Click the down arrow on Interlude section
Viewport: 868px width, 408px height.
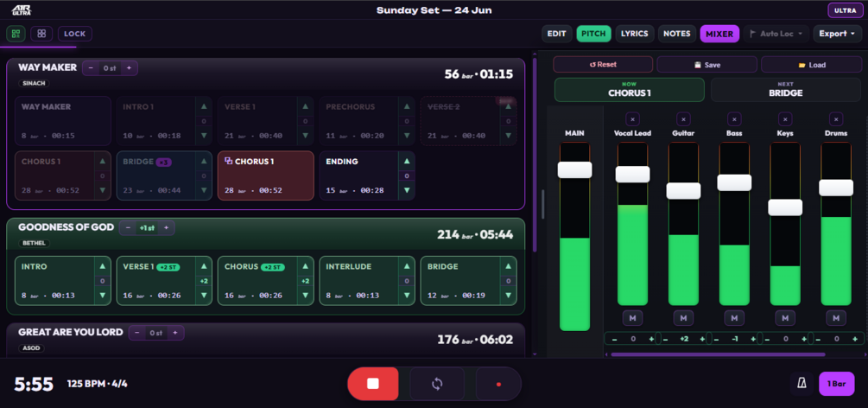click(x=407, y=296)
